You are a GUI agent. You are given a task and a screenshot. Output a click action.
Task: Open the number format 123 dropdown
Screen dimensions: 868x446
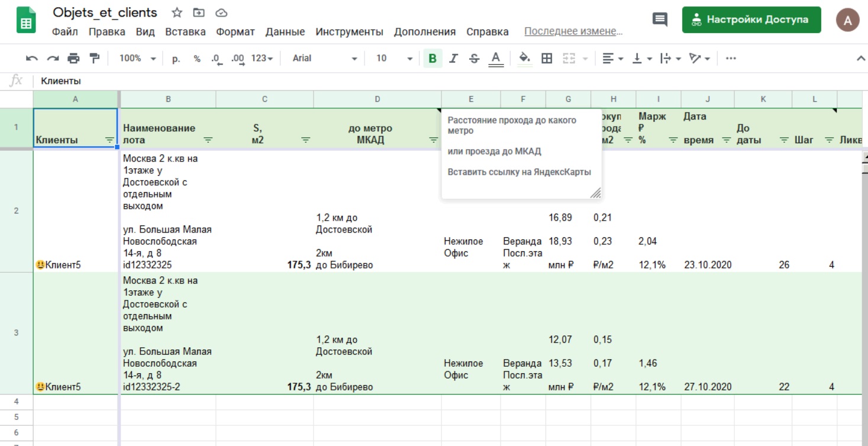(262, 58)
